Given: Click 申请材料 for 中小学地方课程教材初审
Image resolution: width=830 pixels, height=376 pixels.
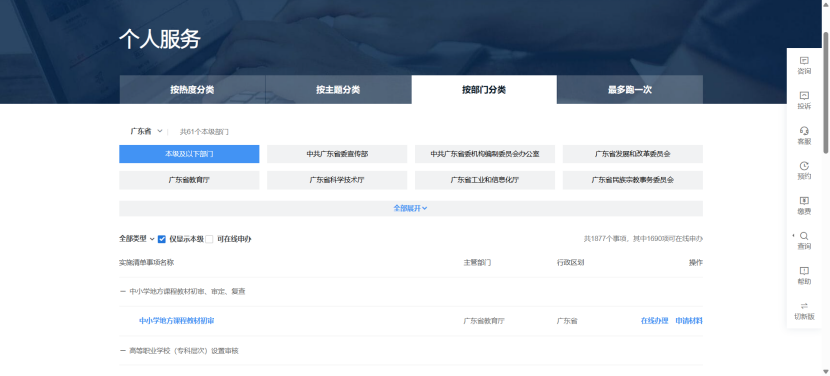Looking at the screenshot, I should click(689, 321).
